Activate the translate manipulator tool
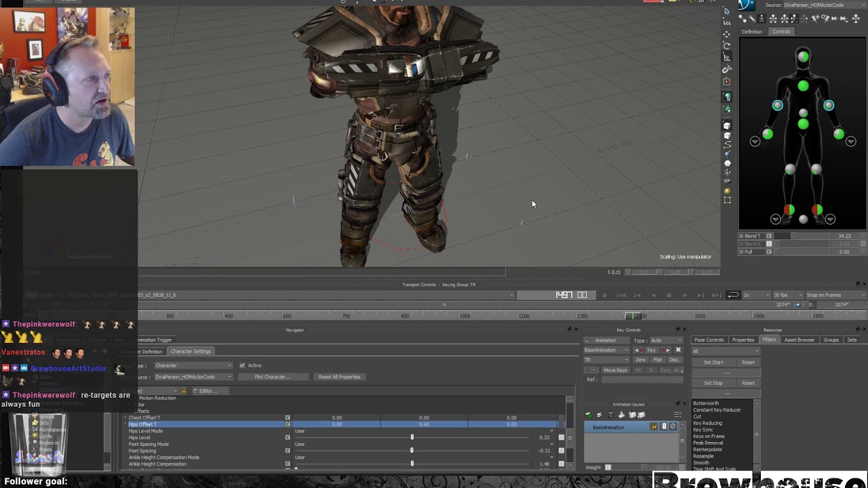The height and width of the screenshot is (488, 868). [727, 34]
